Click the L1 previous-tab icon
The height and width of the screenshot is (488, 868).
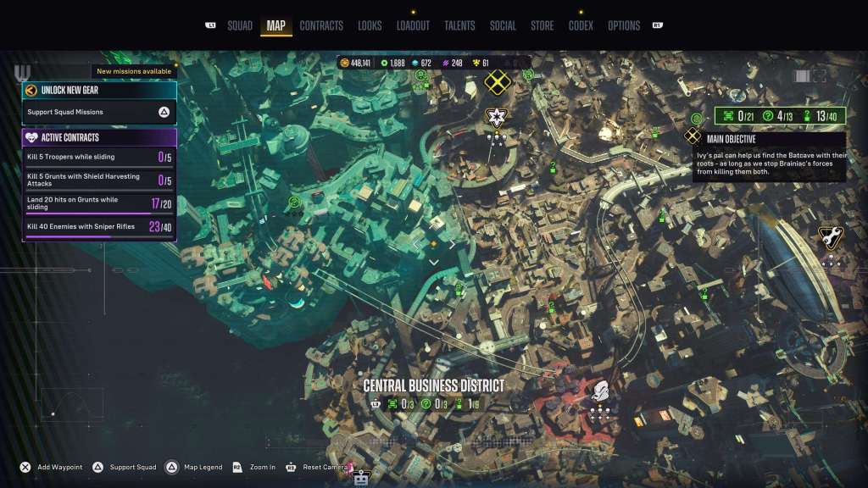(x=210, y=25)
